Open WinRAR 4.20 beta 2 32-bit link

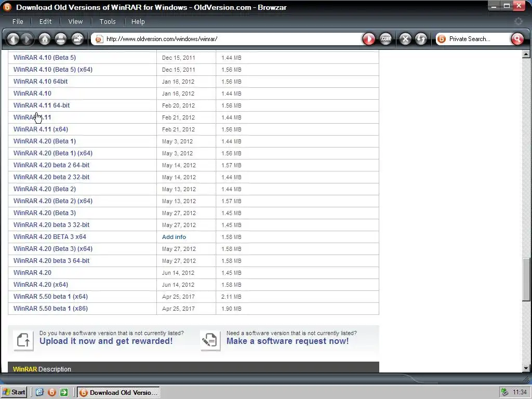[x=51, y=177]
